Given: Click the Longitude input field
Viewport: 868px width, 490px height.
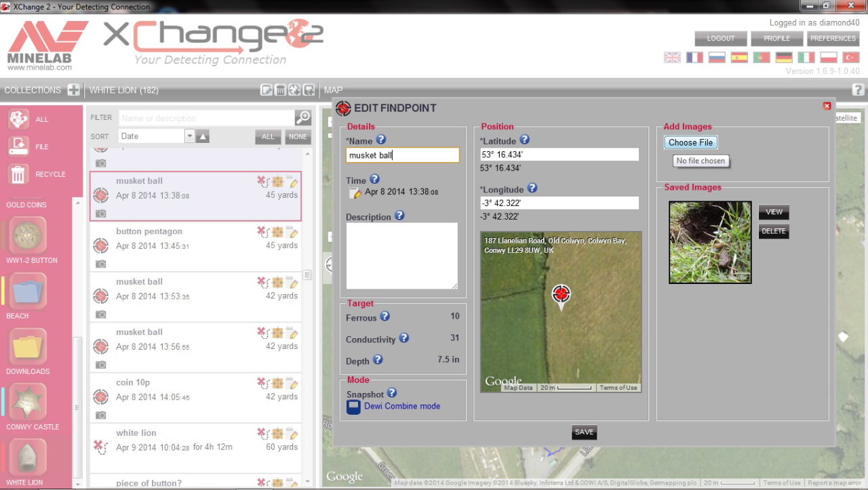Looking at the screenshot, I should point(559,203).
